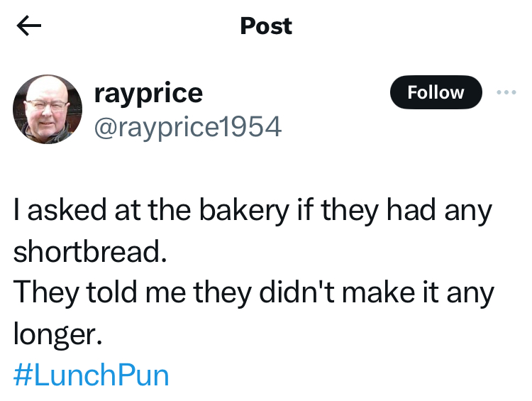
Task: Click the rayprice display name
Action: click(x=148, y=92)
